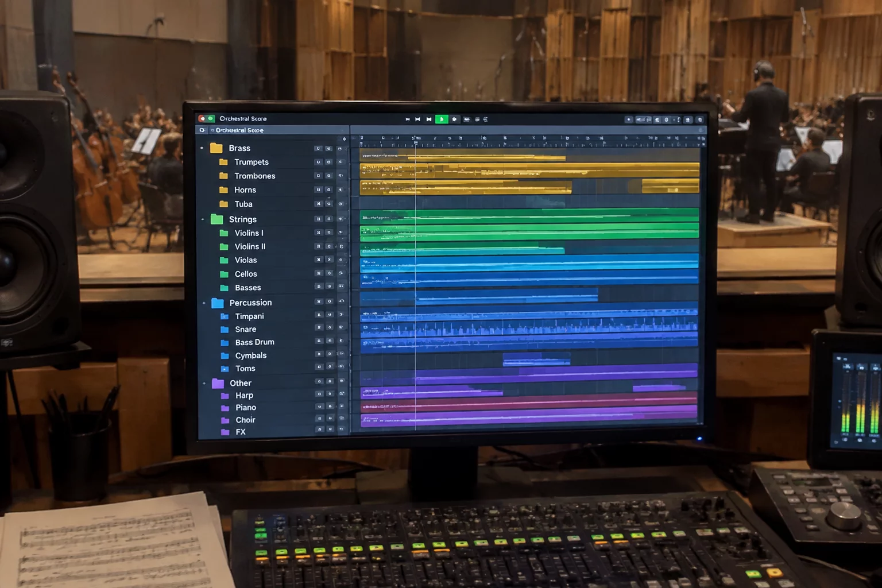Toggle the second small button on the Cellos row
Screen dimensions: 882x588
[329, 273]
